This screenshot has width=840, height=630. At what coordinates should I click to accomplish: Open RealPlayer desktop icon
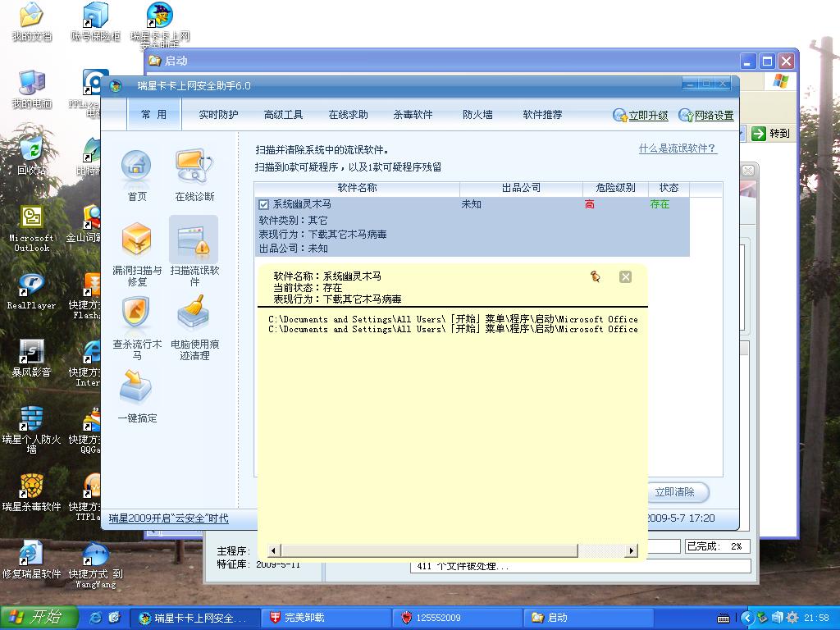coord(32,291)
